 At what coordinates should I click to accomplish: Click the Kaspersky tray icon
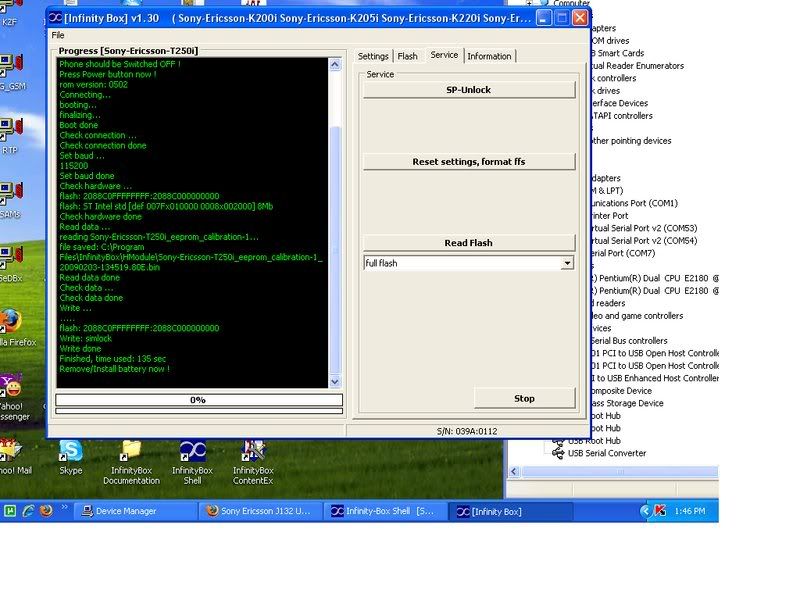point(660,511)
